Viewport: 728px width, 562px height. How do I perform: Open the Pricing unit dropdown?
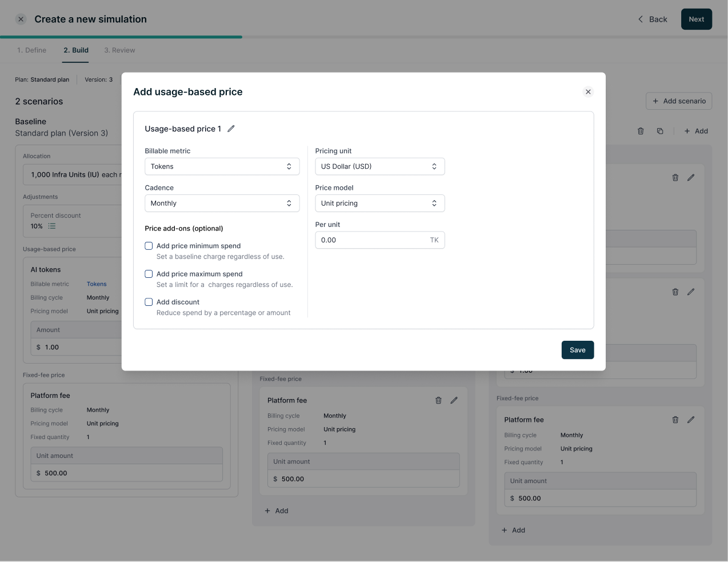click(x=380, y=166)
